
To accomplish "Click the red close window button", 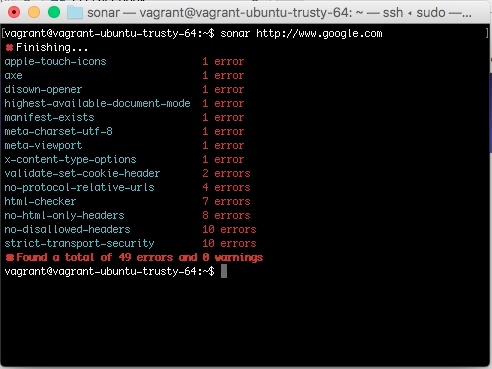I will (x=14, y=12).
